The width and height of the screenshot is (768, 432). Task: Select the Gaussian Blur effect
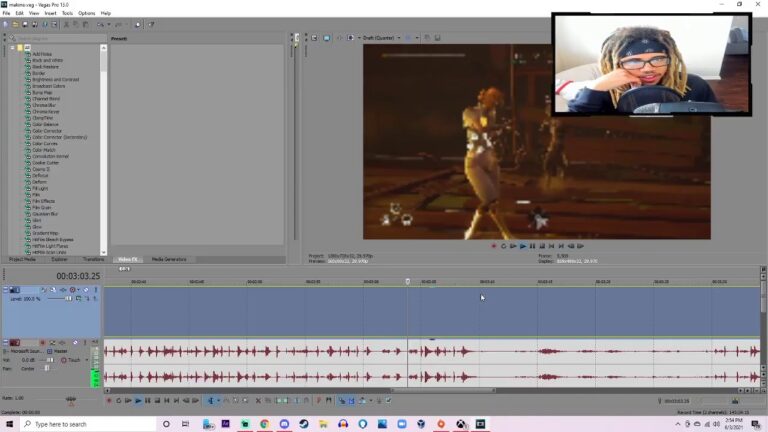(x=46, y=213)
